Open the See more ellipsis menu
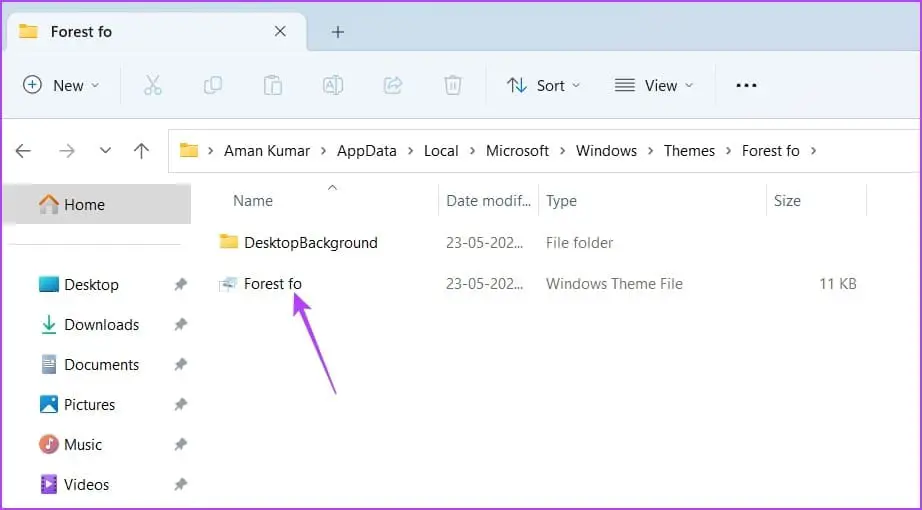 (x=746, y=86)
